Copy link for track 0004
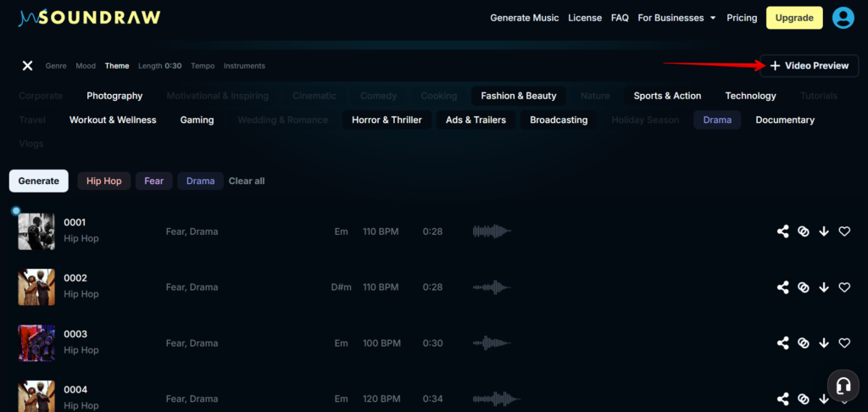Viewport: 868px width, 412px height. pos(803,398)
